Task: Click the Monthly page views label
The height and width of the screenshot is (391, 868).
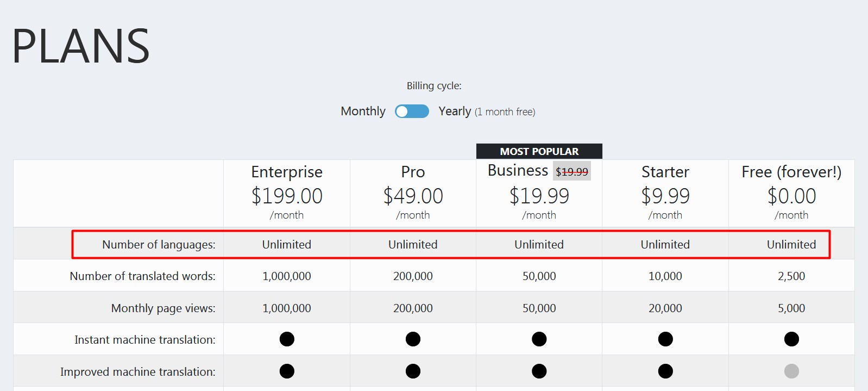Action: click(163, 308)
